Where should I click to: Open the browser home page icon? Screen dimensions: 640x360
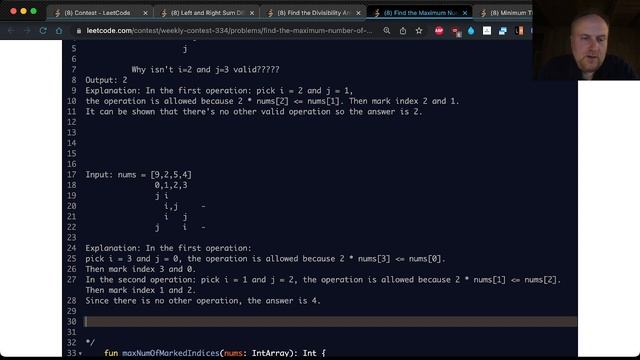(59, 31)
